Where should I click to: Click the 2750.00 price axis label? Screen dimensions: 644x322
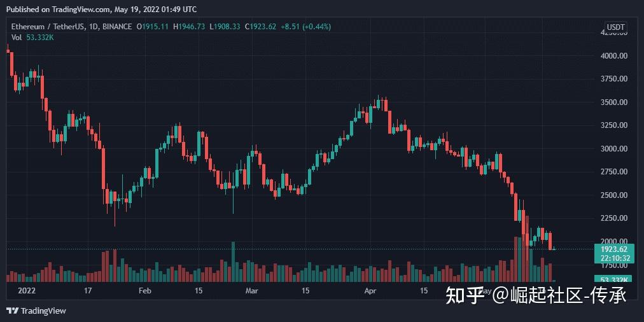coord(614,172)
